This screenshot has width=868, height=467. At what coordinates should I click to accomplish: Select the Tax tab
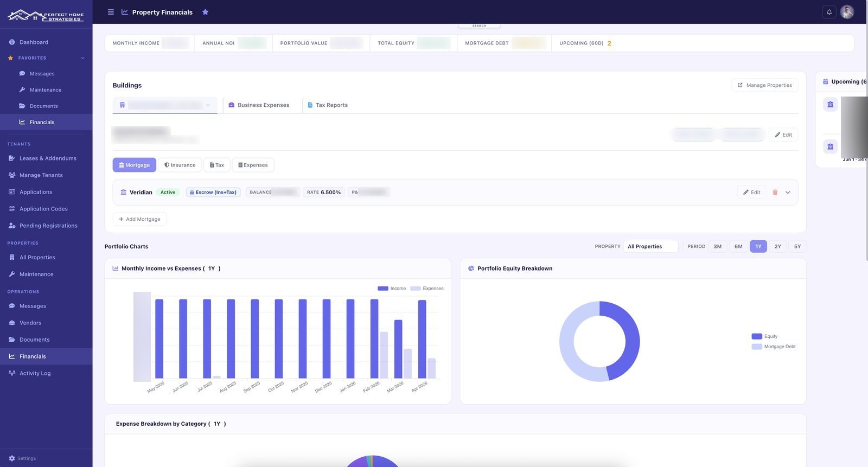[217, 165]
